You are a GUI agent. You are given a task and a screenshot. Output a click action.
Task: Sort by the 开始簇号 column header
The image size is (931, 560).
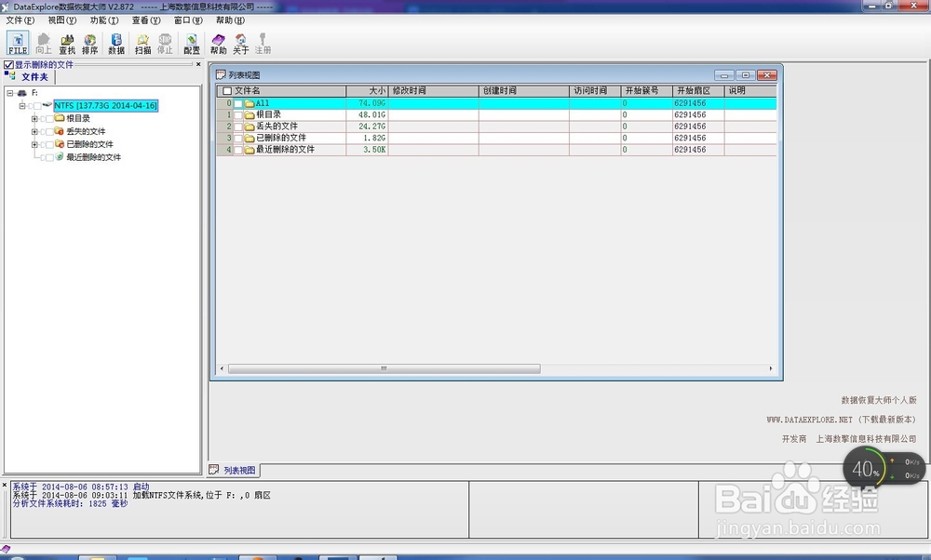tap(647, 91)
